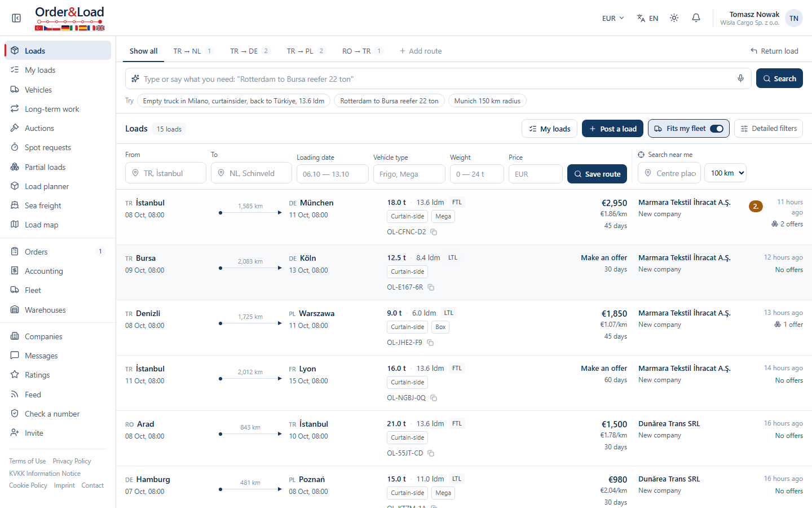Switch theme with the sun icon
Screen dimensions: 812x508
coord(674,18)
